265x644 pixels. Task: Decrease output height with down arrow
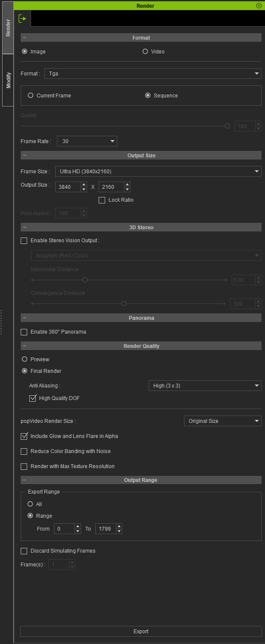pos(127,189)
